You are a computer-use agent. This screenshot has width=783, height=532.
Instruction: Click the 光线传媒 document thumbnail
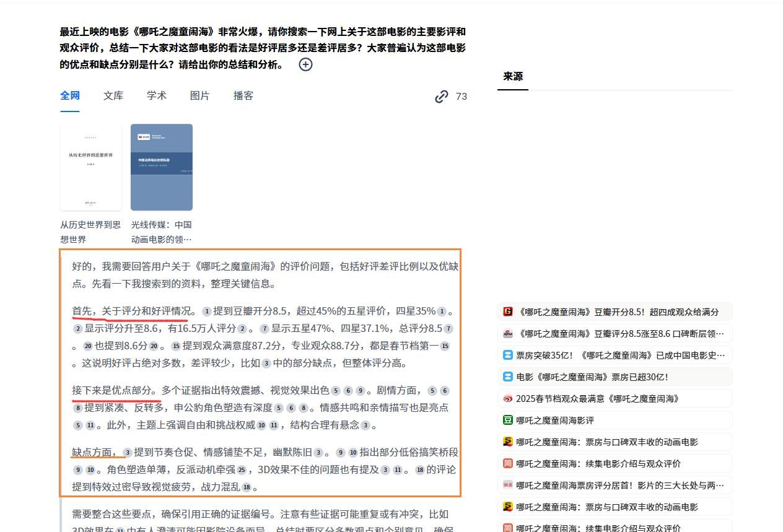[162, 167]
